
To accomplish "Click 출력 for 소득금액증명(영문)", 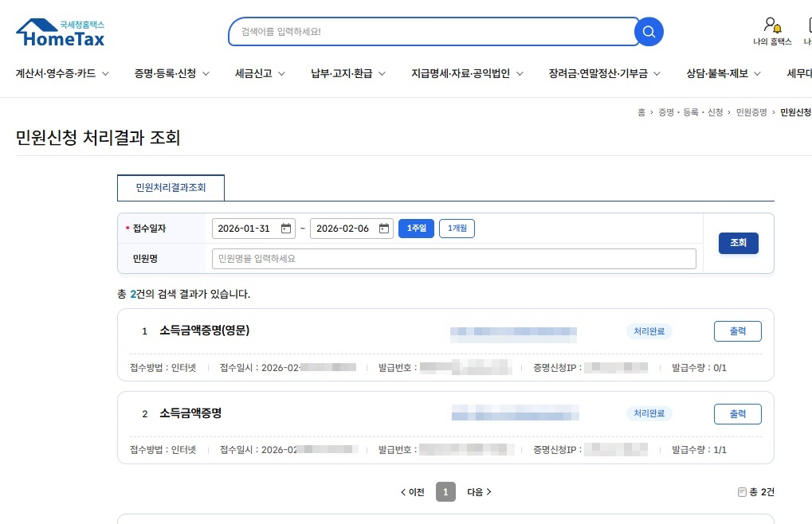I will coord(737,330).
